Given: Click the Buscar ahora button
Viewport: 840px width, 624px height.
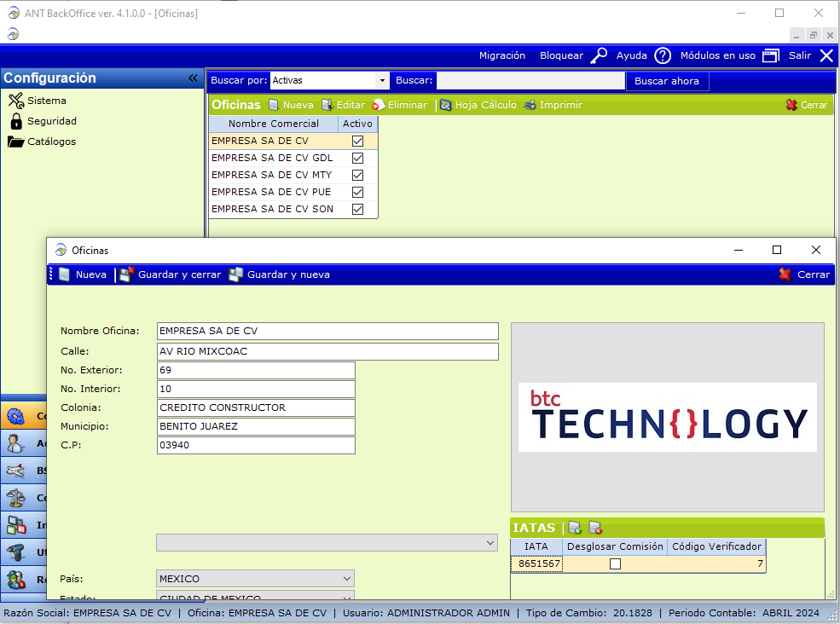Looking at the screenshot, I should click(667, 81).
